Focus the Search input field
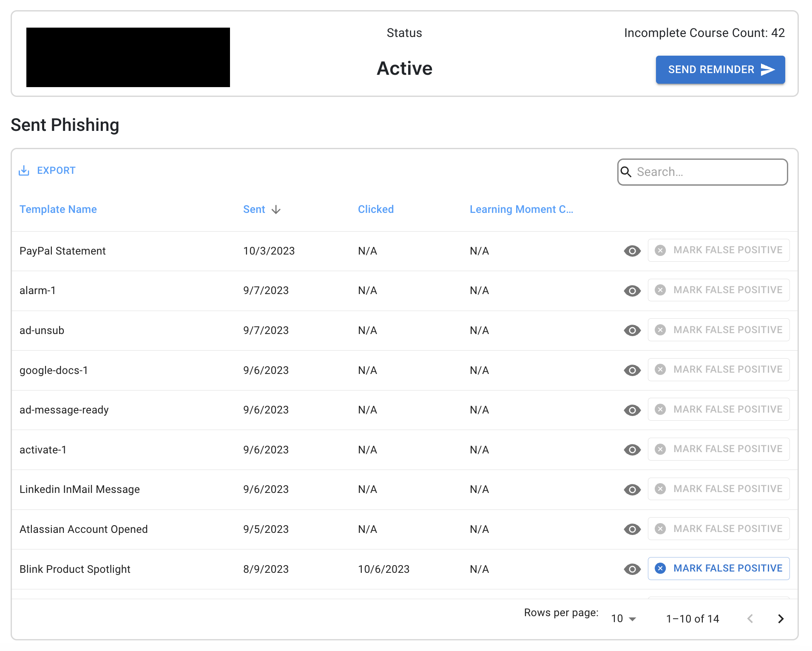812x651 pixels. point(702,172)
